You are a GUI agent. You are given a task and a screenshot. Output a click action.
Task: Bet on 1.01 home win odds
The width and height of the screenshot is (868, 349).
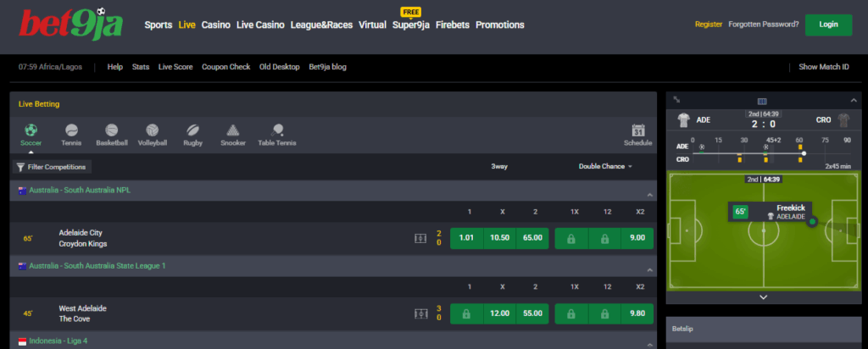466,238
